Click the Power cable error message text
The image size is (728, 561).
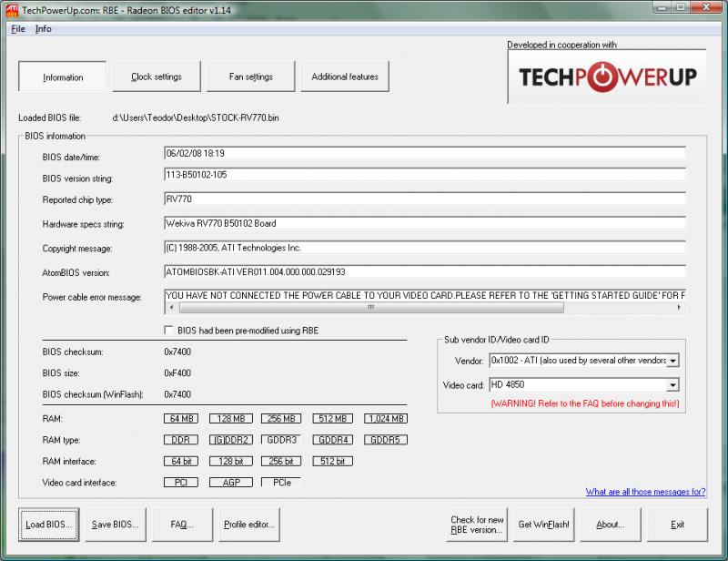(425, 296)
